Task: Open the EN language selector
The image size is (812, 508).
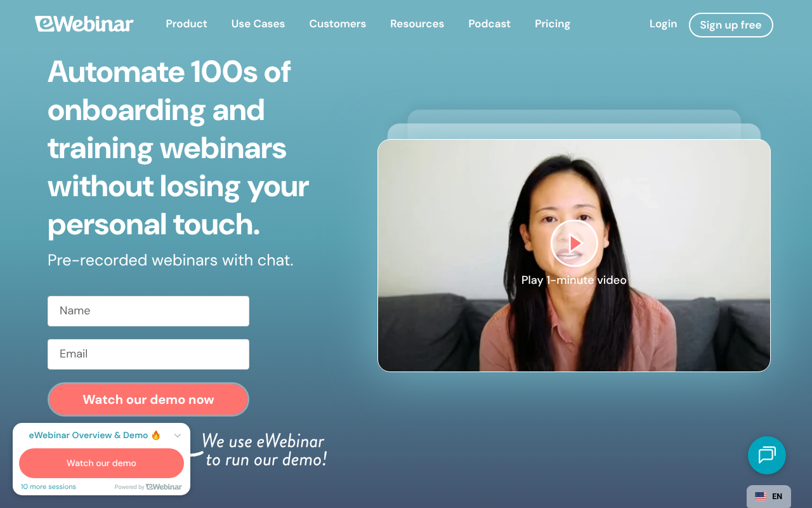Action: 769,497
